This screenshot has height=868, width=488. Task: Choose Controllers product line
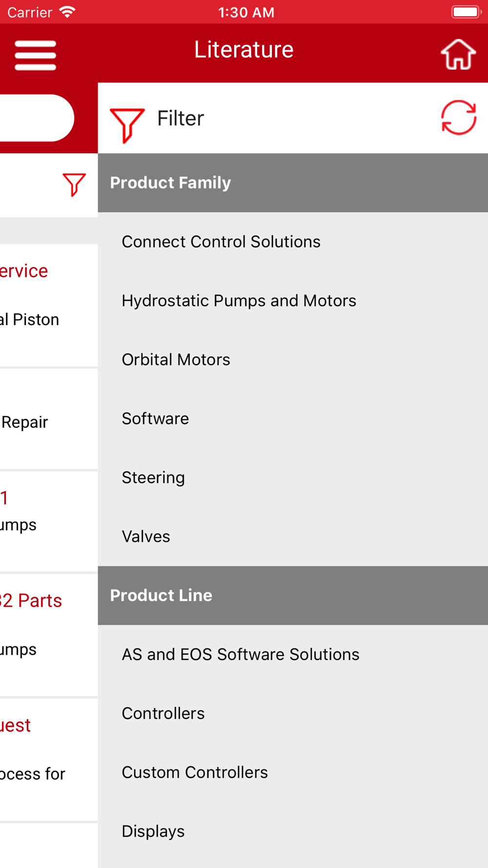tap(293, 714)
